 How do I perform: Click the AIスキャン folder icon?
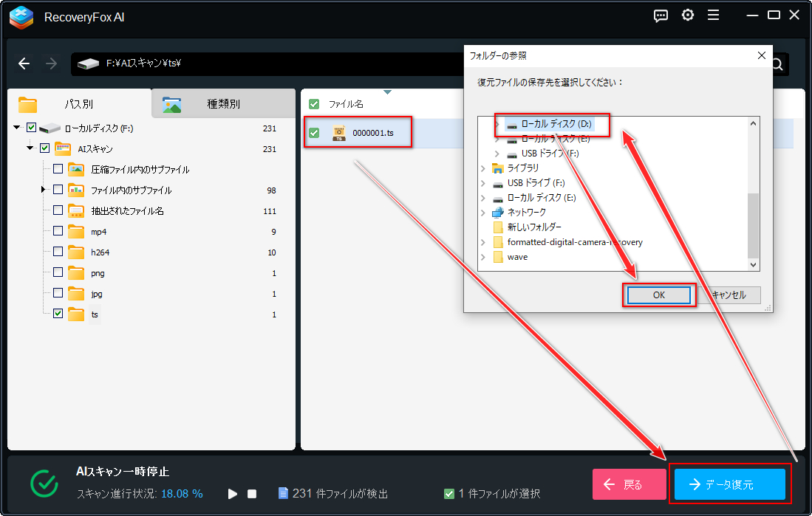point(63,148)
